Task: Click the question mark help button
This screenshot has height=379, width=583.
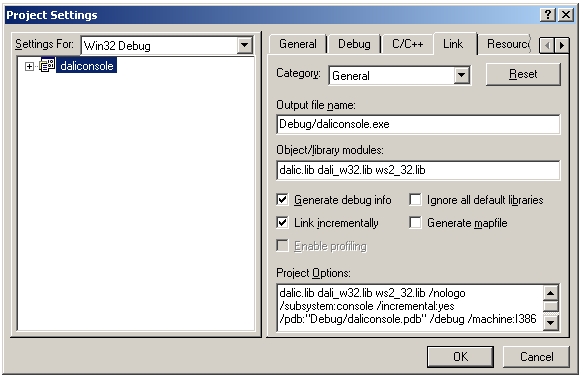Action: click(548, 15)
